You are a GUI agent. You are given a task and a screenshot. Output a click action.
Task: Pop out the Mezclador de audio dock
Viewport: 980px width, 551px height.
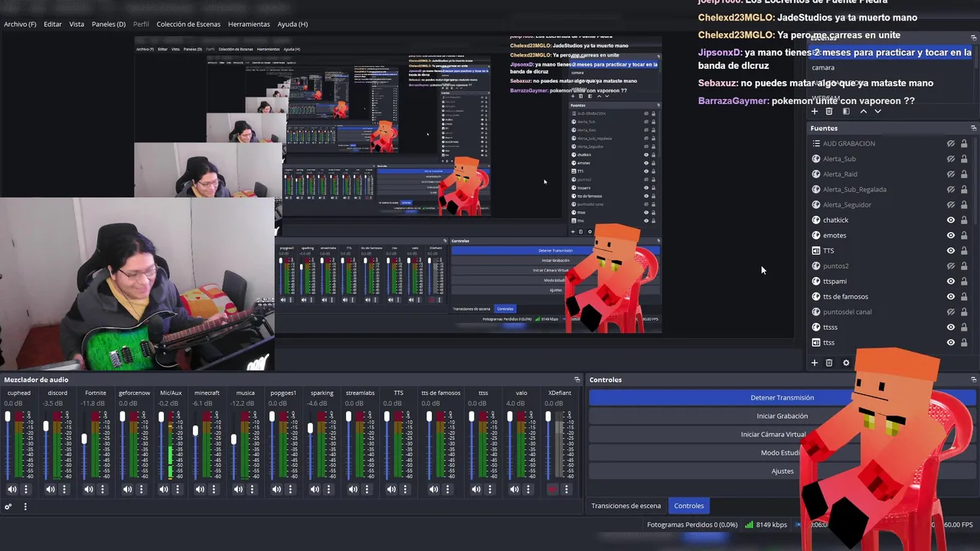[x=577, y=380]
